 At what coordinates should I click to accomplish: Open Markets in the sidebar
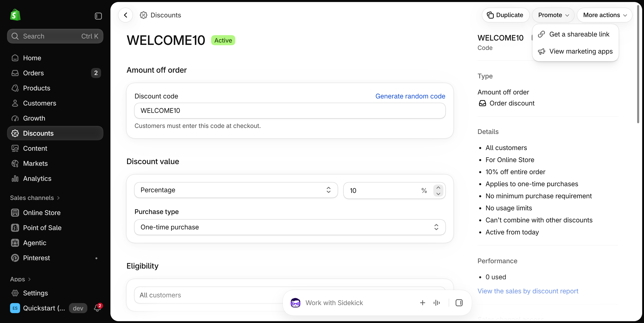click(x=55, y=163)
